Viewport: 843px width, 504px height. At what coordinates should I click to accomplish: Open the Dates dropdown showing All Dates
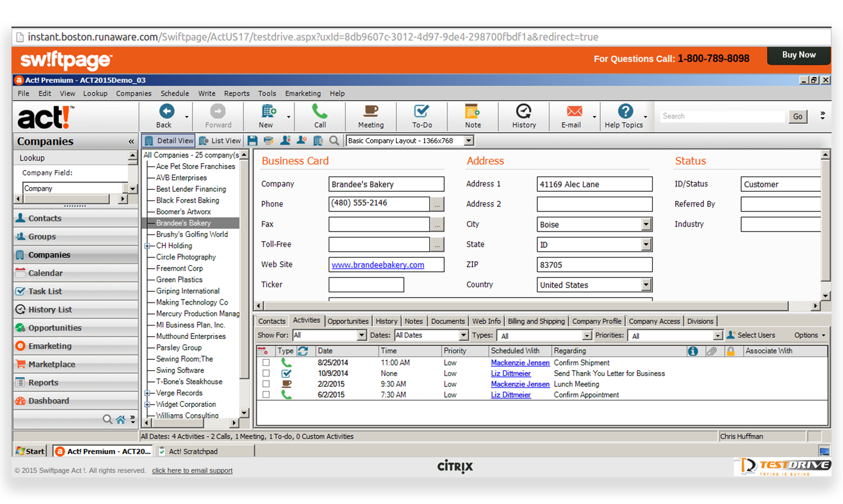point(464,335)
